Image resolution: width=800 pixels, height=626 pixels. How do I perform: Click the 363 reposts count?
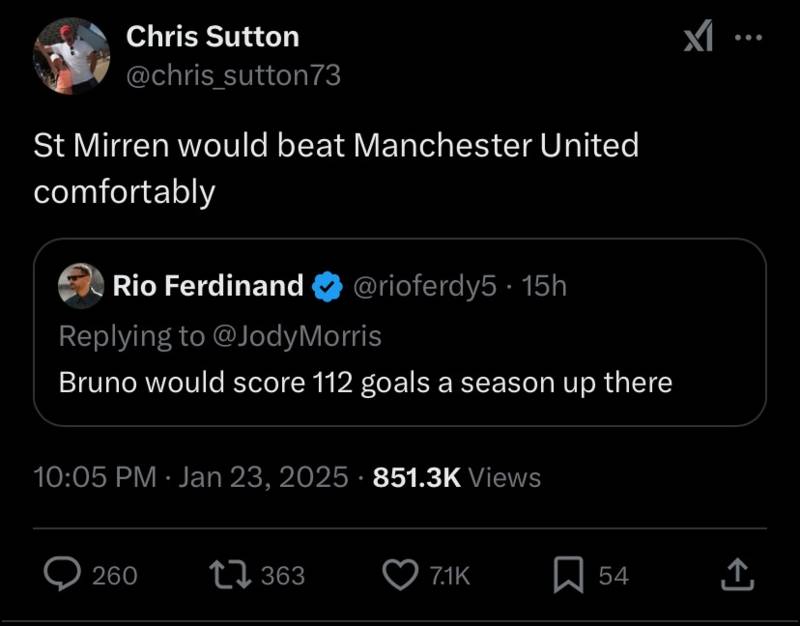(x=283, y=575)
